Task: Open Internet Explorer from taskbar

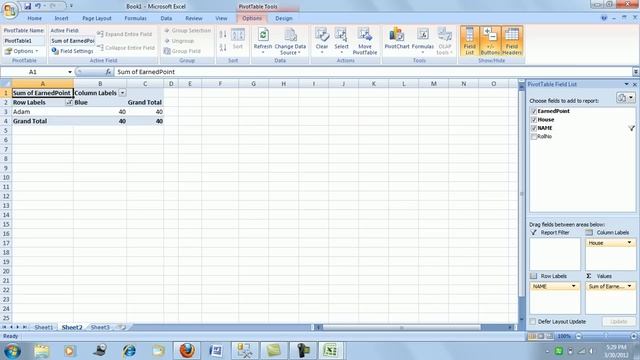Action: [x=129, y=351]
